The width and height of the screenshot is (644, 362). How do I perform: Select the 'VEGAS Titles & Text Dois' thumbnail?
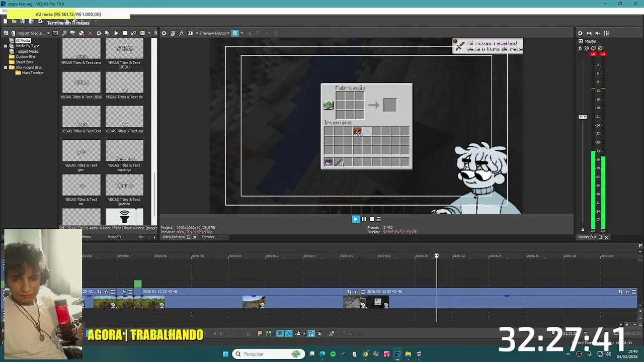82,117
